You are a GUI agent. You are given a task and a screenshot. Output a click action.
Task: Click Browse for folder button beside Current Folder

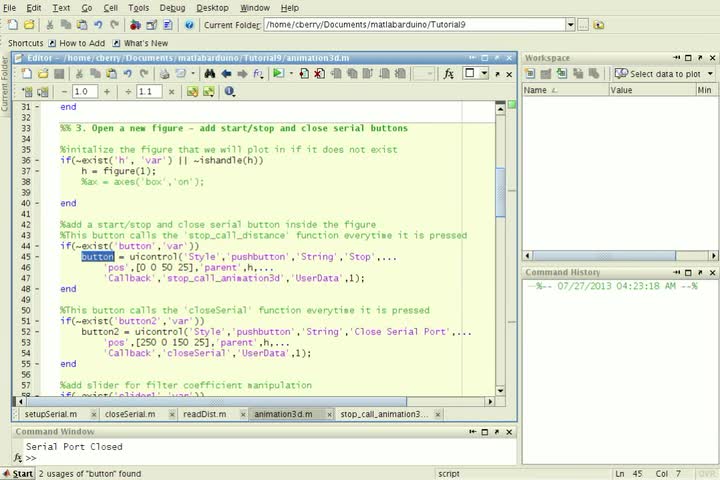pyautogui.click(x=583, y=25)
